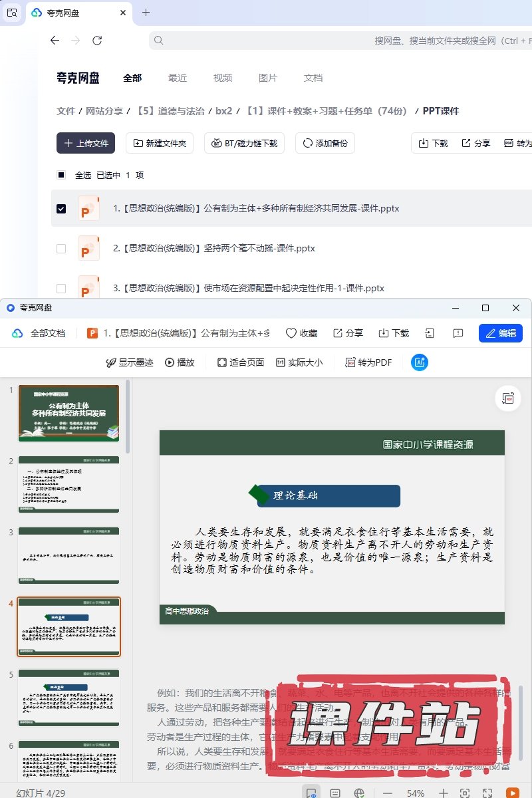The width and height of the screenshot is (532, 798).
Task: Click the zoom out minus icon
Action: 388,793
